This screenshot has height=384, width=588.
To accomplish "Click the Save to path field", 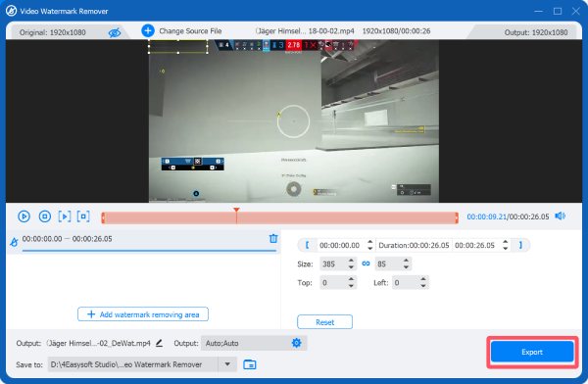I will [x=132, y=364].
